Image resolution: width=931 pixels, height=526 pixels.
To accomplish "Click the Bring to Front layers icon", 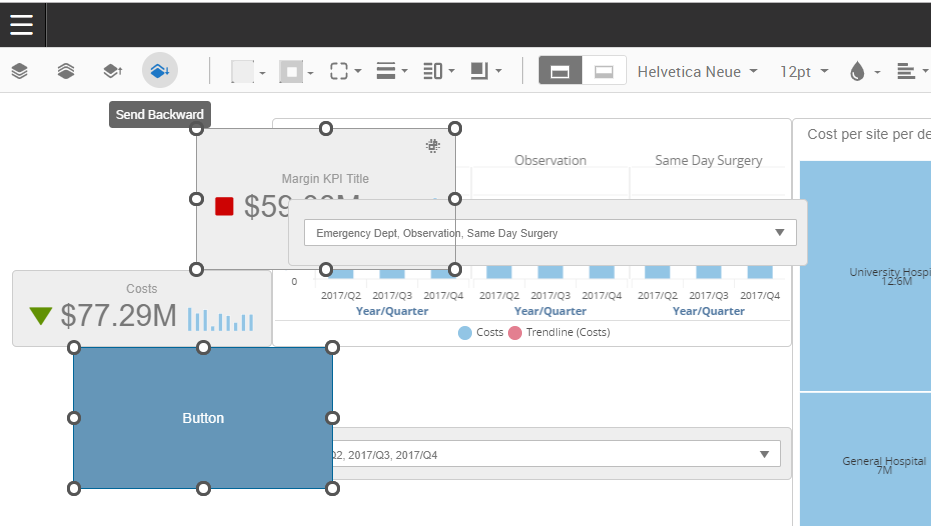I will coord(19,71).
